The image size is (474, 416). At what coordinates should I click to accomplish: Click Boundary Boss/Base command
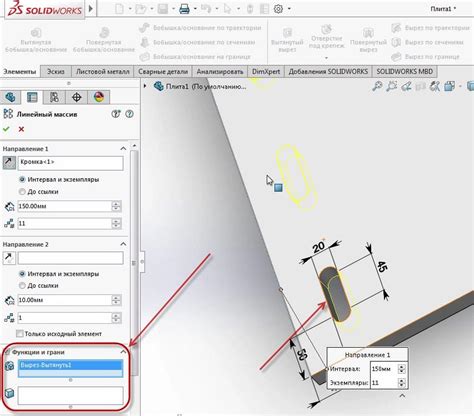(195, 57)
